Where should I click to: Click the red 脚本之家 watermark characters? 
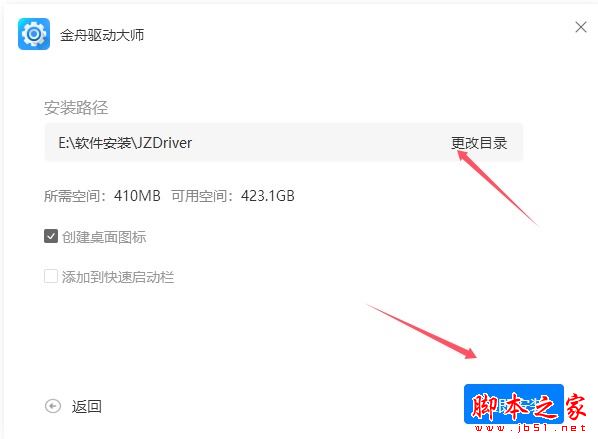click(x=528, y=407)
